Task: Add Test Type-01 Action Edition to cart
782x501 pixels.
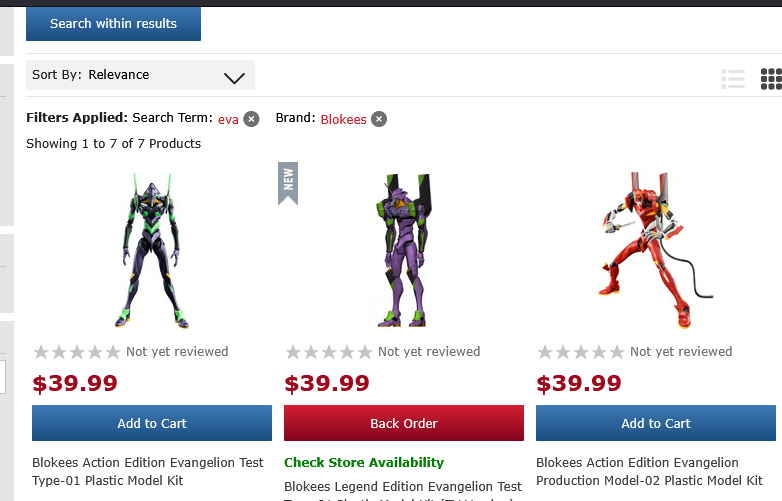Action: (152, 423)
